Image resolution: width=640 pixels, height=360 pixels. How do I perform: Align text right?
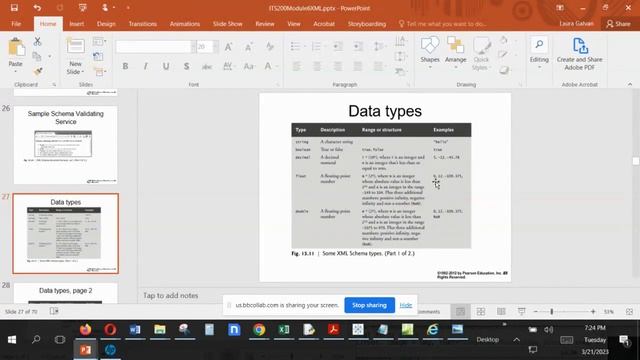pyautogui.click(x=337, y=66)
